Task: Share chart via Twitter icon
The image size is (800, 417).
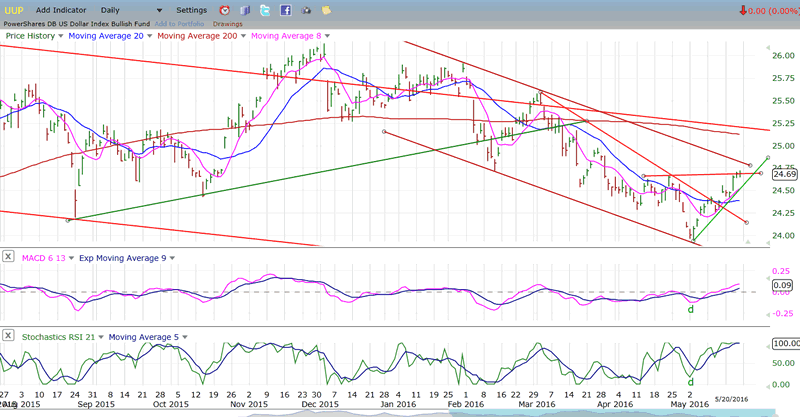Action: (x=265, y=10)
